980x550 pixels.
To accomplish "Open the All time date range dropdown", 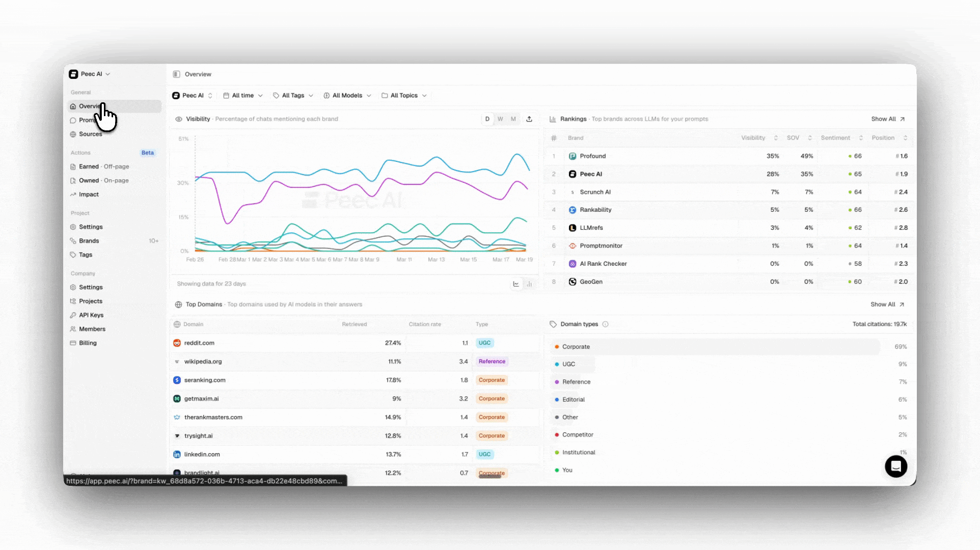I will (243, 96).
